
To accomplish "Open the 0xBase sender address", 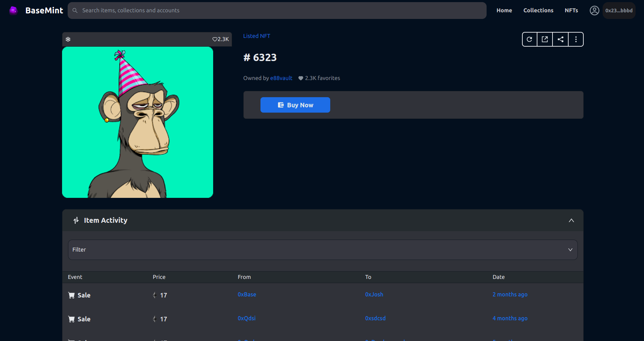I will click(247, 295).
